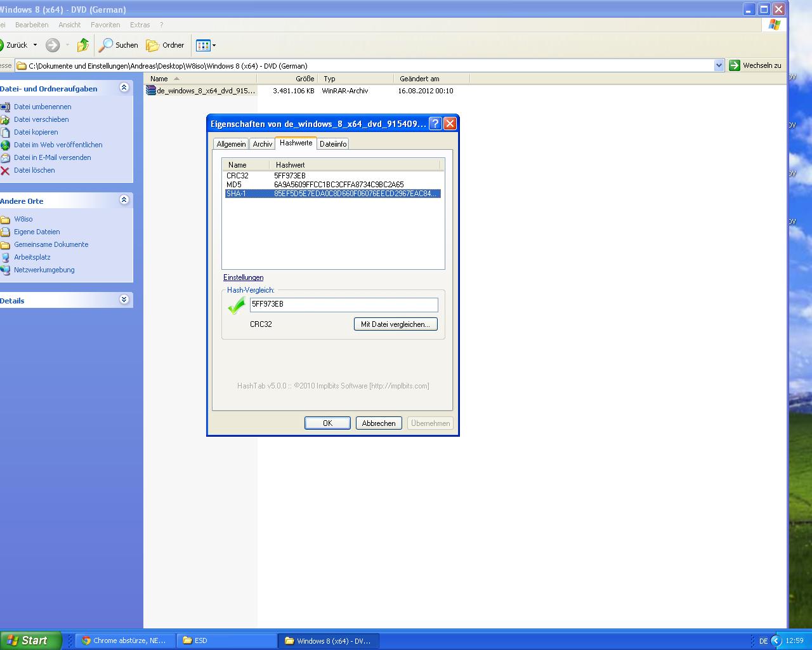812x650 pixels.
Task: Click the OK button
Action: pyautogui.click(x=327, y=423)
